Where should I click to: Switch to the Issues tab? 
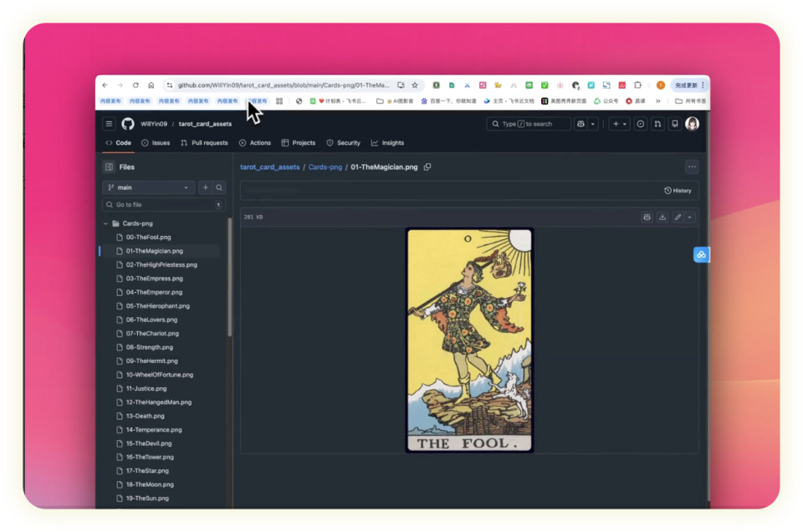[x=156, y=143]
